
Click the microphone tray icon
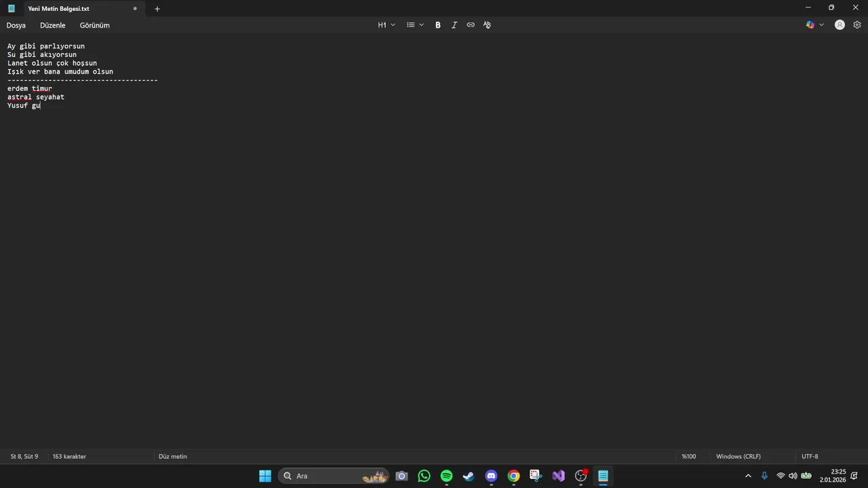click(765, 476)
